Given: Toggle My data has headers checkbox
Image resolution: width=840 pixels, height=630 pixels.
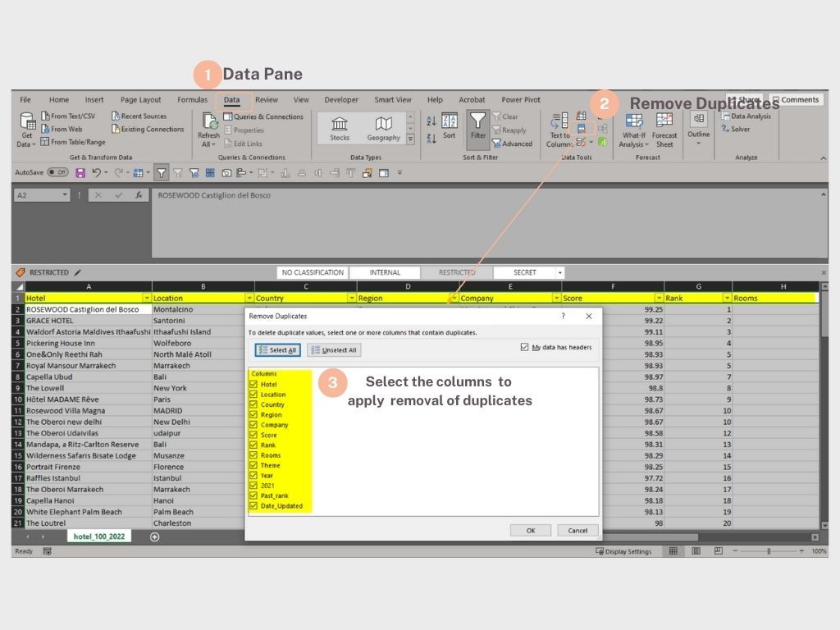Looking at the screenshot, I should [524, 347].
